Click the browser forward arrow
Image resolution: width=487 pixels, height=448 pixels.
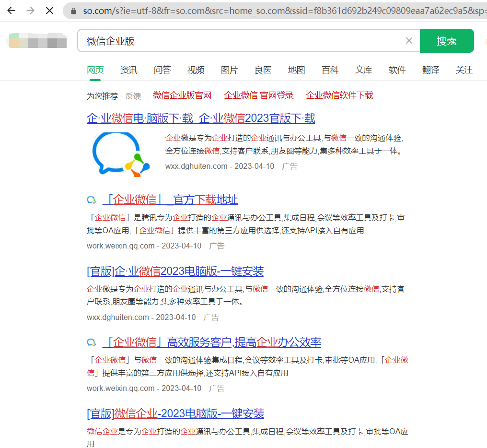pyautogui.click(x=31, y=11)
